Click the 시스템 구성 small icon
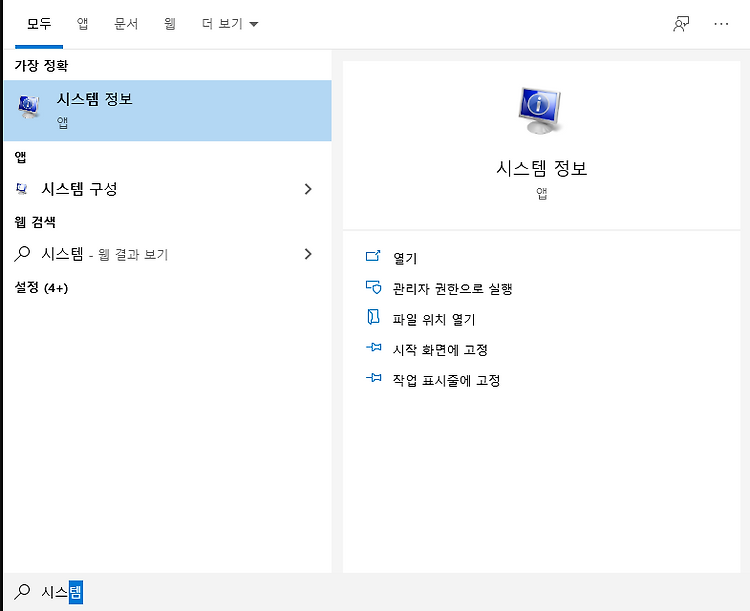The width and height of the screenshot is (750, 611). tap(22, 189)
